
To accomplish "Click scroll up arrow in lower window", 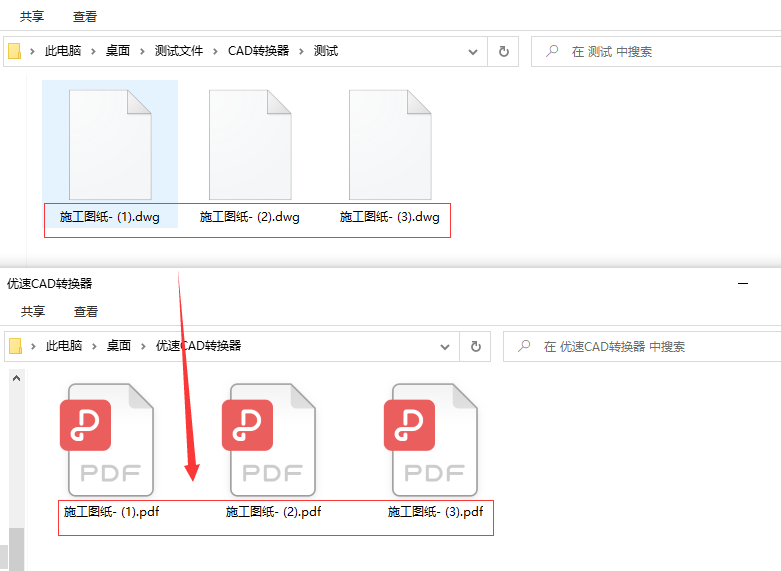I will click(x=16, y=378).
